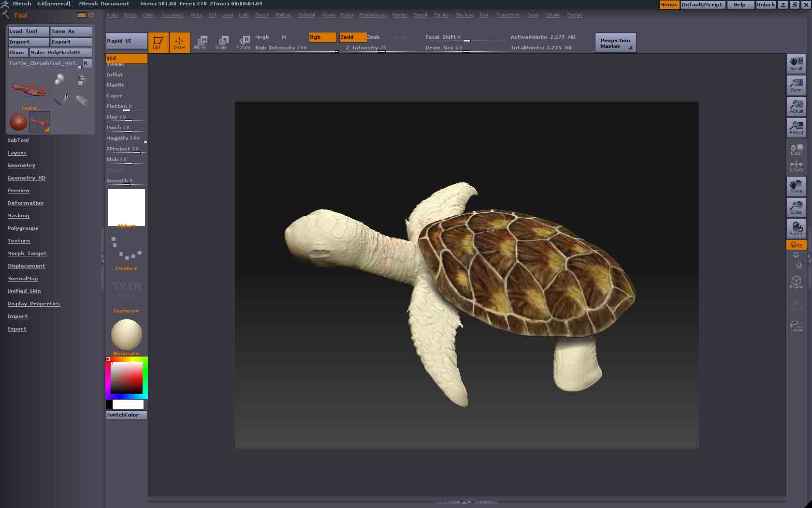
Task: Select the AAHalf view icon
Action: pyautogui.click(x=796, y=127)
